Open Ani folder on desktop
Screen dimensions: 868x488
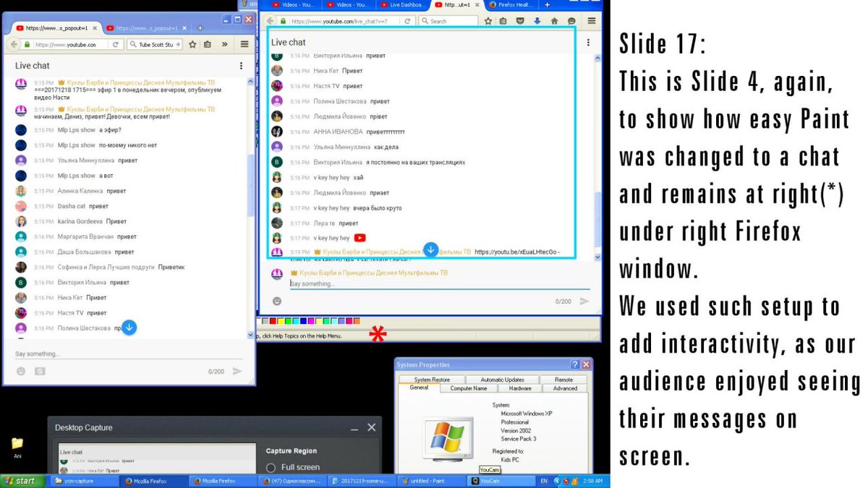(17, 448)
